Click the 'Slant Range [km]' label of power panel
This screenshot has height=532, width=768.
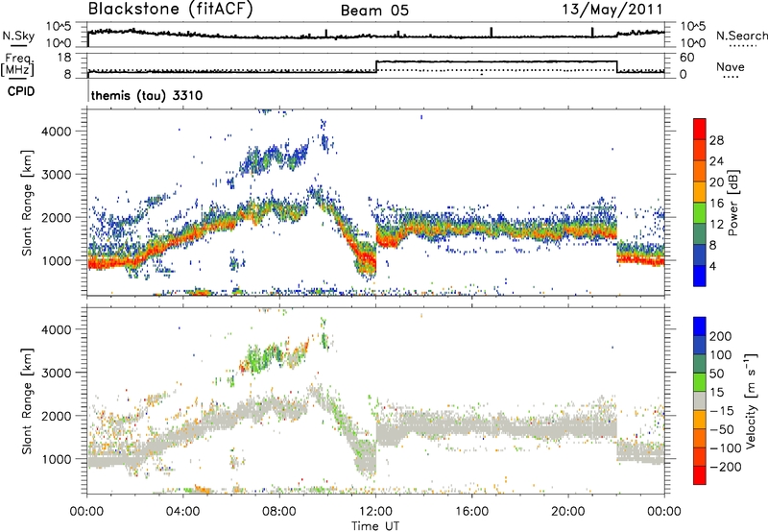tap(27, 203)
